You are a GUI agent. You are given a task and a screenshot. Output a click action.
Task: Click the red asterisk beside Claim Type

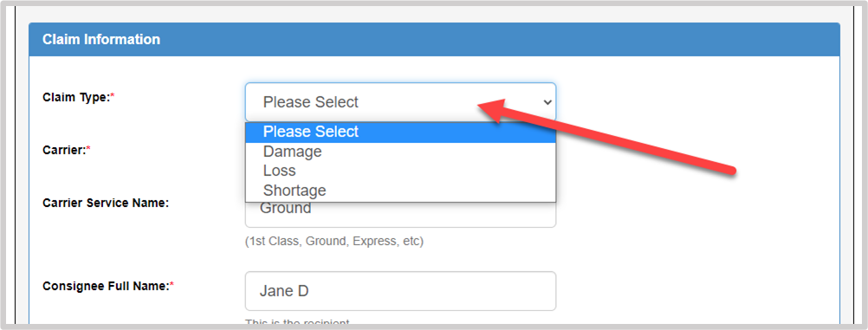point(113,96)
